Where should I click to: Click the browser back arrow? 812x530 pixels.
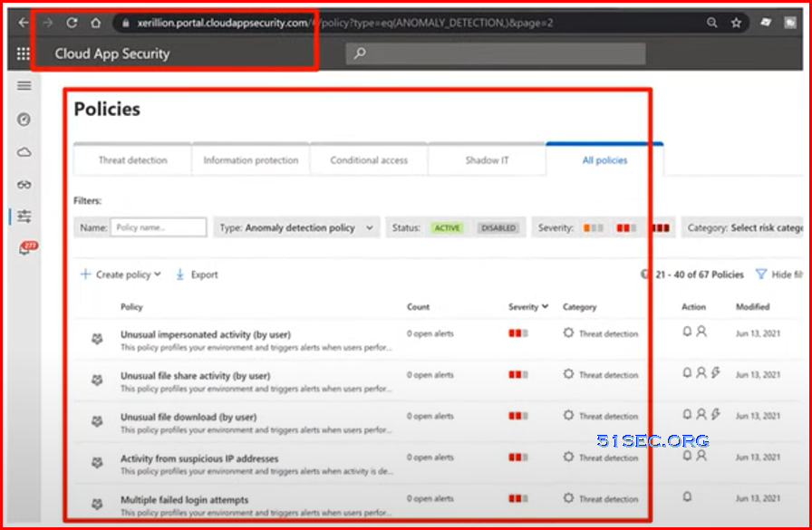pyautogui.click(x=24, y=23)
